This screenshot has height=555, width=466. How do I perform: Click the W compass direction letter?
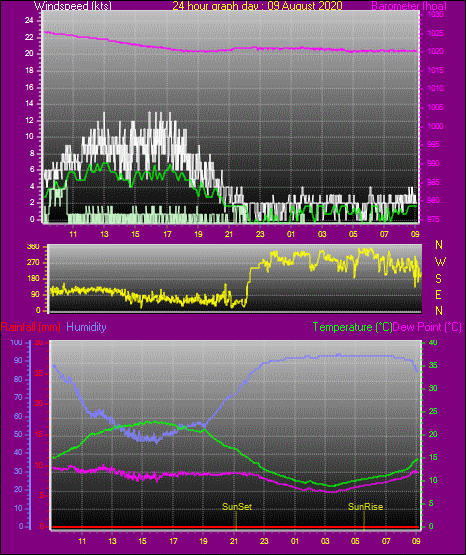tap(440, 262)
